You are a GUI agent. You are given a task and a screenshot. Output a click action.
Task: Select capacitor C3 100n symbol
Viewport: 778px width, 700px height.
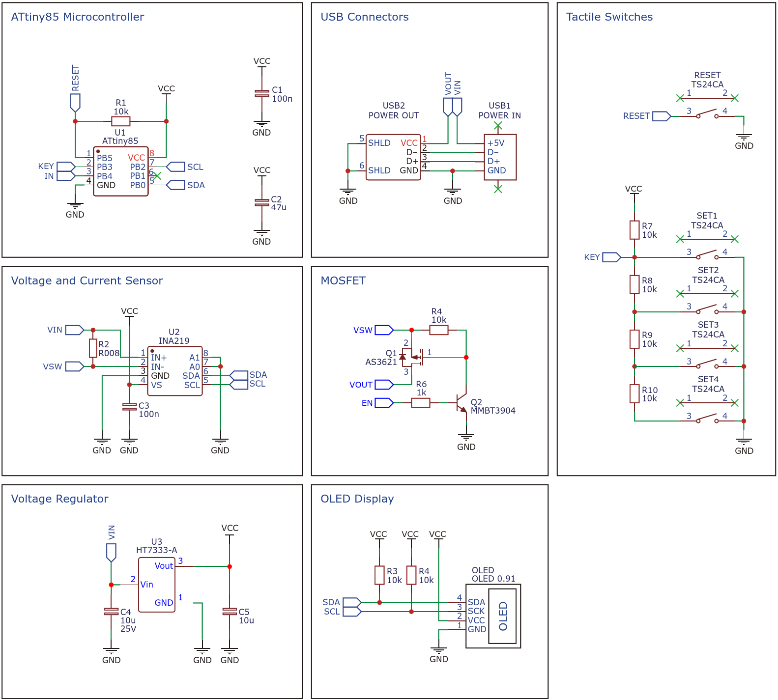(x=129, y=407)
